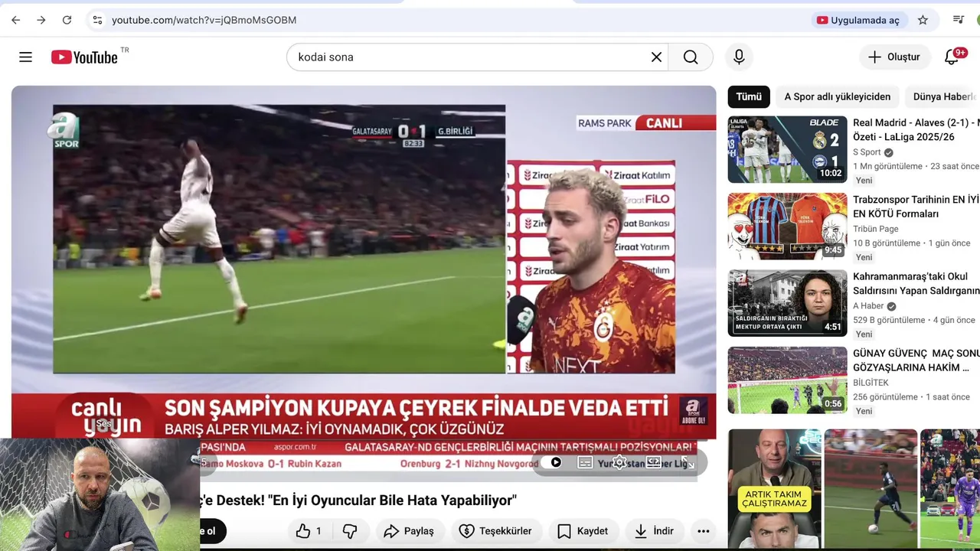Open YouTube hamburger guide menu

[x=25, y=57]
